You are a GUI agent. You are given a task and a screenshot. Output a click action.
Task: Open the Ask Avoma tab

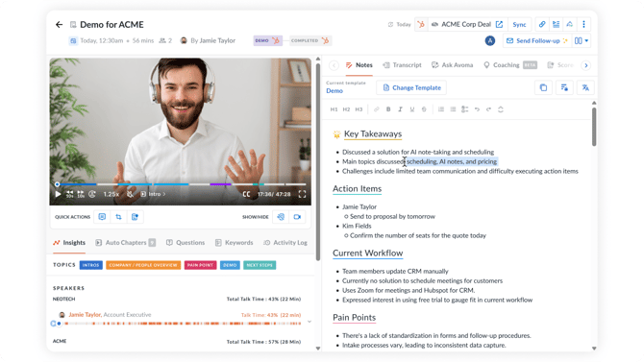[452, 65]
